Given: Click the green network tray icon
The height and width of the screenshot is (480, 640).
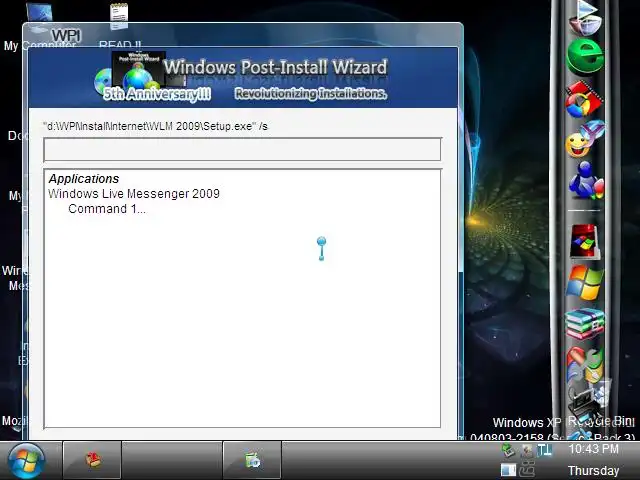Looking at the screenshot, I should point(508,450).
